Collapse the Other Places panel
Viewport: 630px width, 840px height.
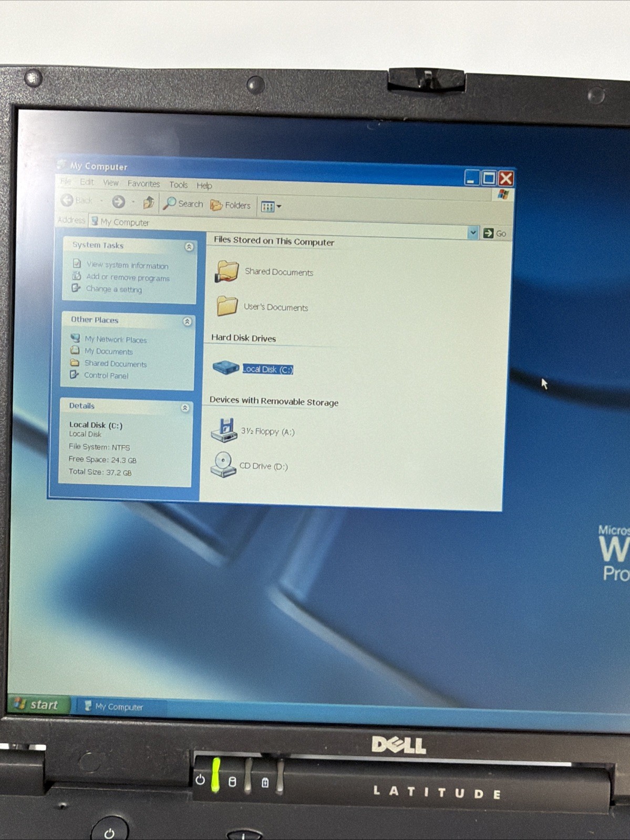pyautogui.click(x=187, y=322)
